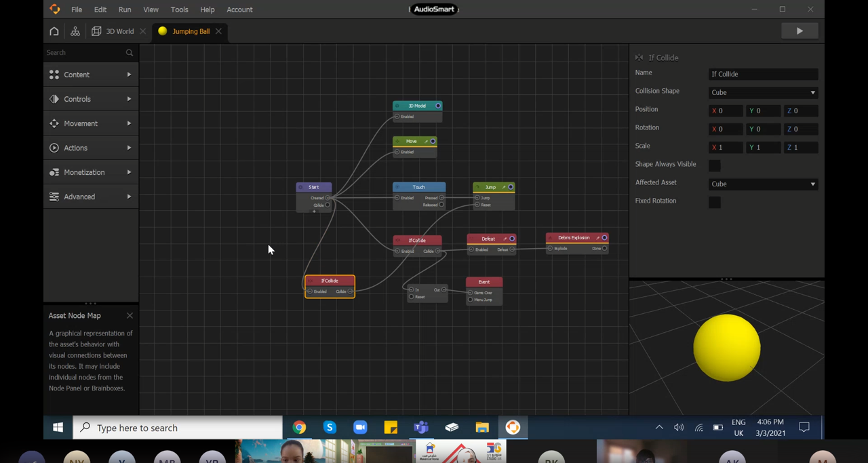Toggle the Jump node enable circle

tap(511, 187)
